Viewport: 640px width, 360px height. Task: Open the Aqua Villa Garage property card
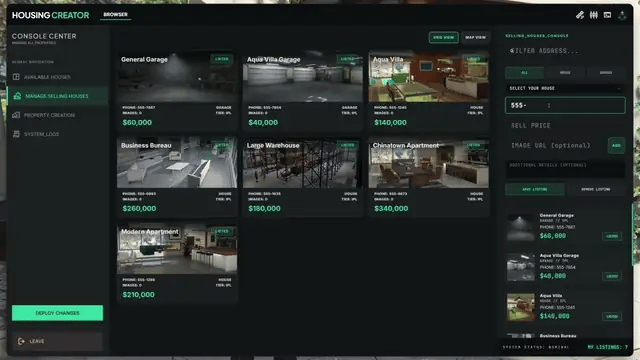click(x=303, y=91)
